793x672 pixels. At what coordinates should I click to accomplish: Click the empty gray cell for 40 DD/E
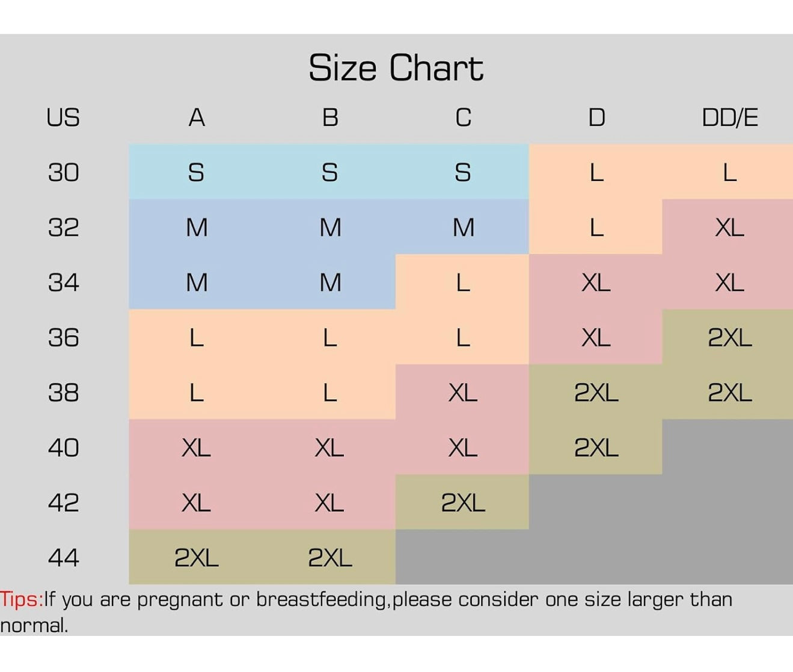728,448
